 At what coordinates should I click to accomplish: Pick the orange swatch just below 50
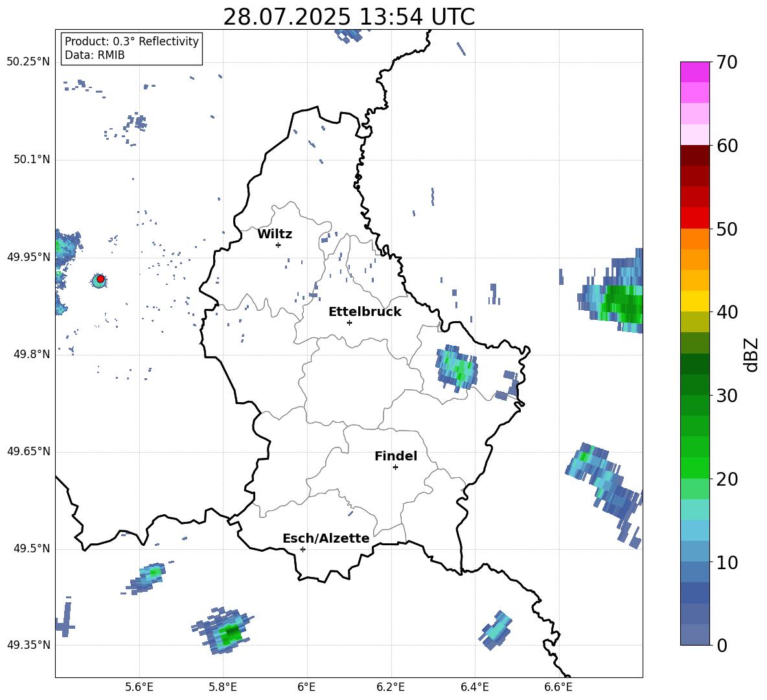click(x=694, y=238)
